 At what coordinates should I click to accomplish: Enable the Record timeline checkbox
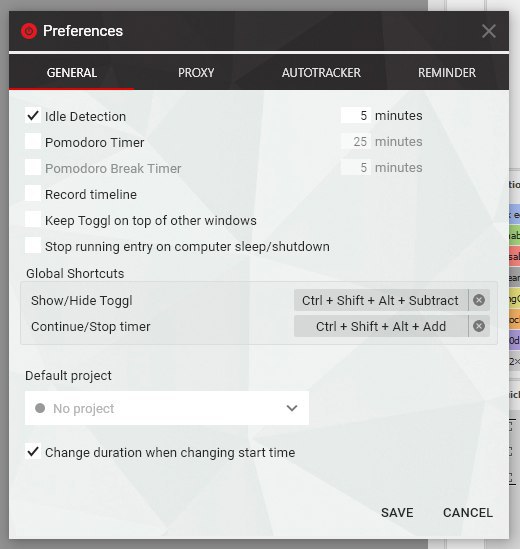33,193
